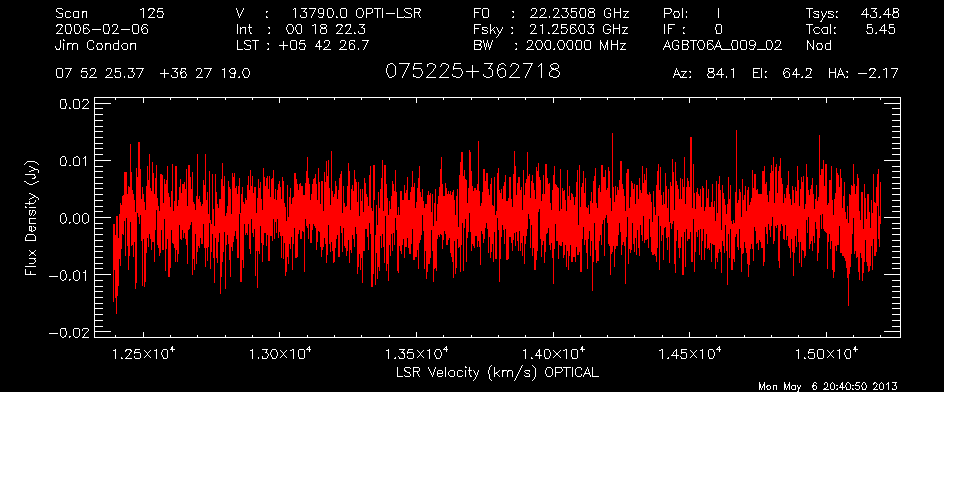Select the velocity value 13790.0 OPTI-LSR
This screenshot has width=962, height=490.
click(x=356, y=13)
